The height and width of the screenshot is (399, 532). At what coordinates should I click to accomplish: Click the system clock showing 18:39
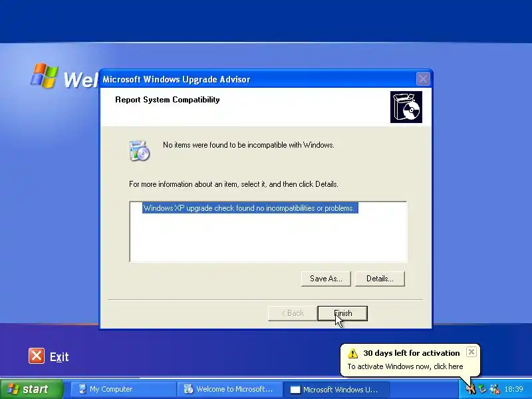click(x=513, y=389)
